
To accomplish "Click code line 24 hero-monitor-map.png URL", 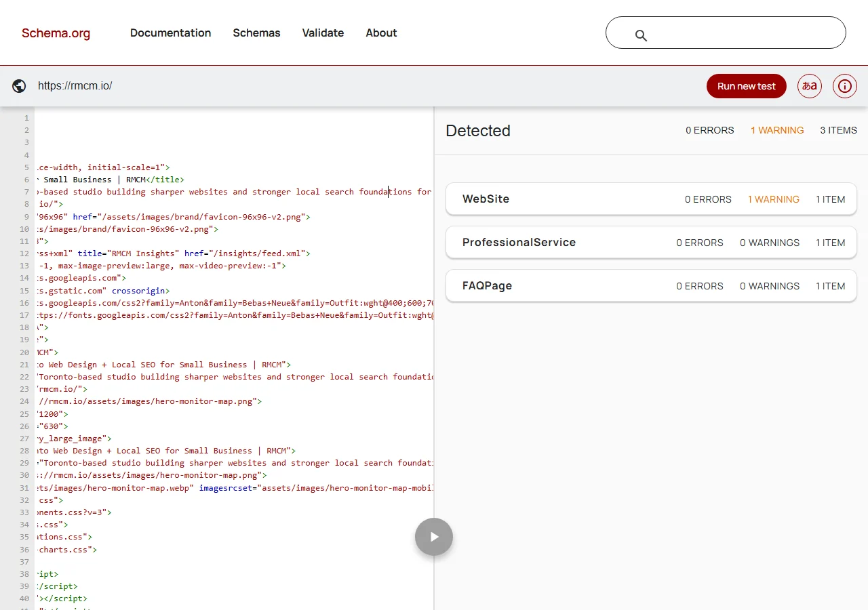I will (x=149, y=401).
